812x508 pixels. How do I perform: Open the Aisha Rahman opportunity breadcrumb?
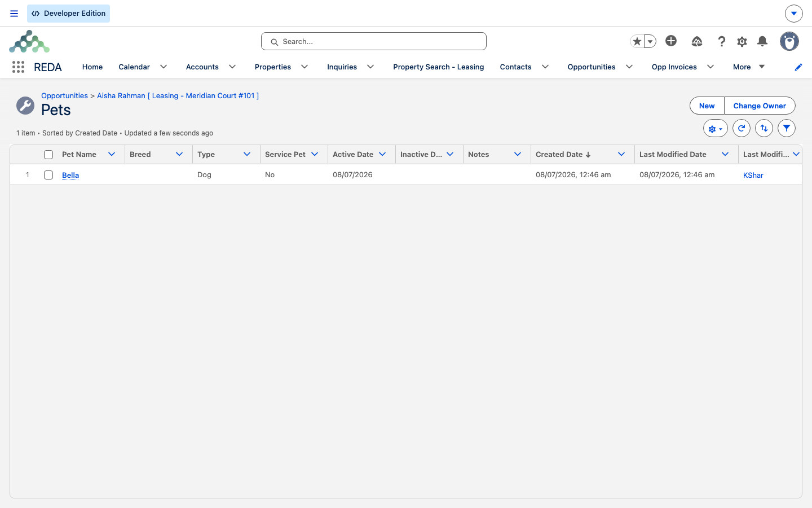tap(178, 95)
